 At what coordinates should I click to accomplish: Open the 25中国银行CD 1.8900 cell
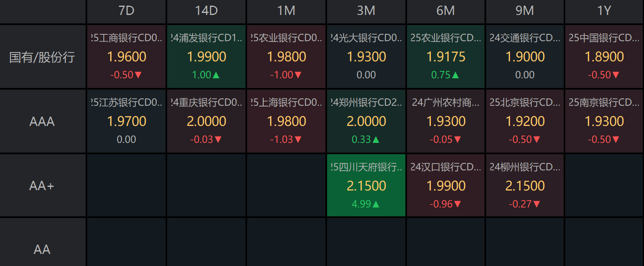click(604, 57)
